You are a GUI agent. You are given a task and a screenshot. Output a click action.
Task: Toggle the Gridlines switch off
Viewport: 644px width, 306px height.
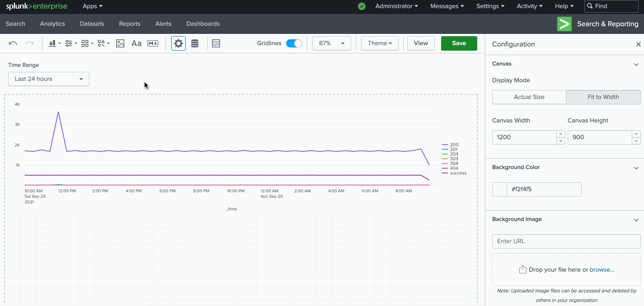[x=294, y=43]
